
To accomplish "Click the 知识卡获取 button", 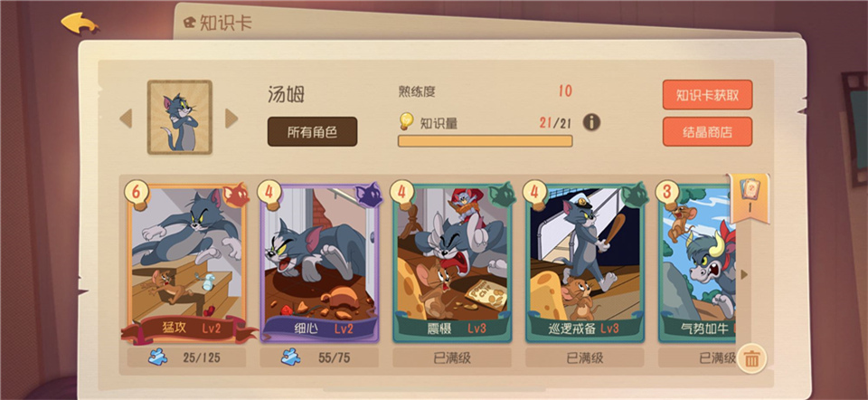I will pos(707,95).
